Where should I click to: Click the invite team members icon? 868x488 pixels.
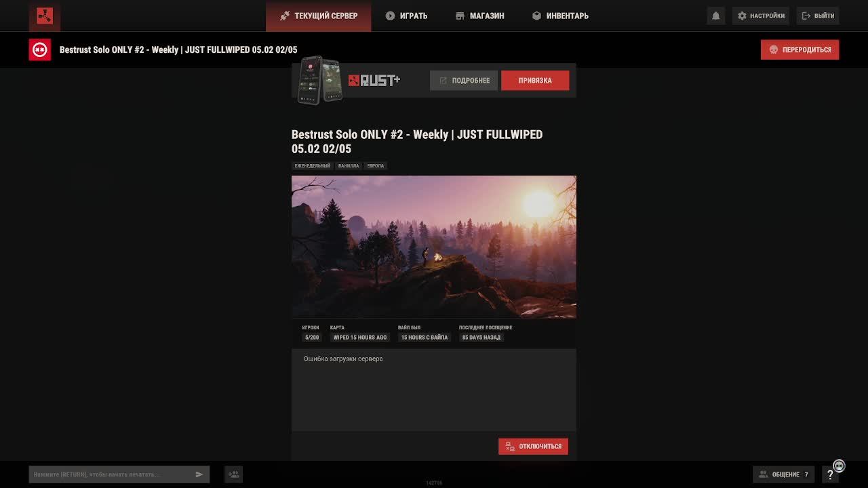pyautogui.click(x=233, y=474)
